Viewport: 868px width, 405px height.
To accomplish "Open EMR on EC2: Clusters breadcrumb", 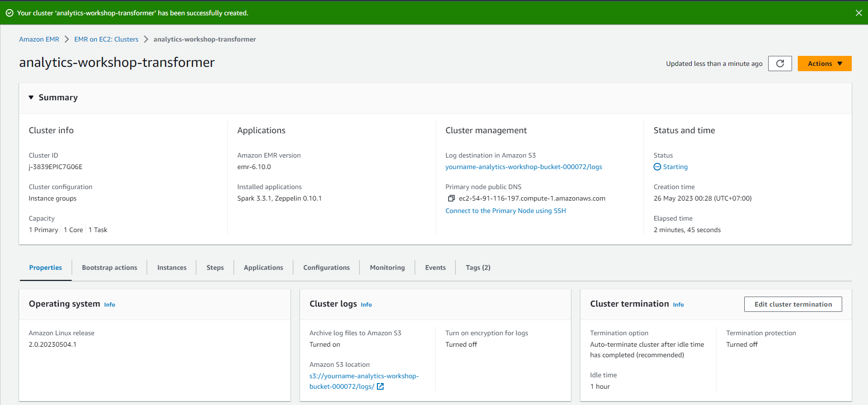I will [x=106, y=39].
